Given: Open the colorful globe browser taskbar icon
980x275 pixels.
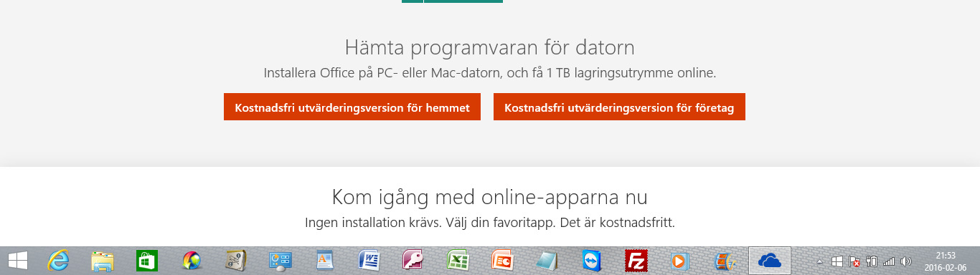Looking at the screenshot, I should [x=192, y=261].
